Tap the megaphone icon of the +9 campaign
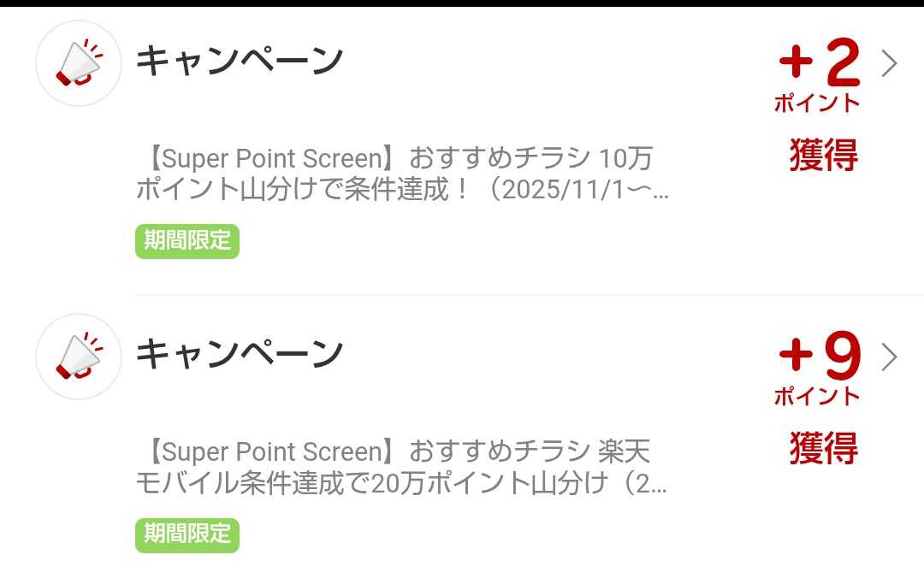 click(x=79, y=357)
